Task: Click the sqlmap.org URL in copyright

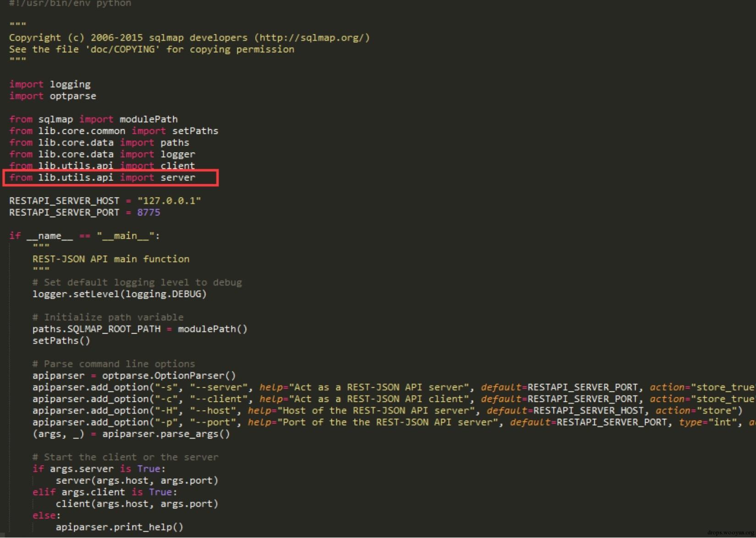Action: tap(312, 38)
